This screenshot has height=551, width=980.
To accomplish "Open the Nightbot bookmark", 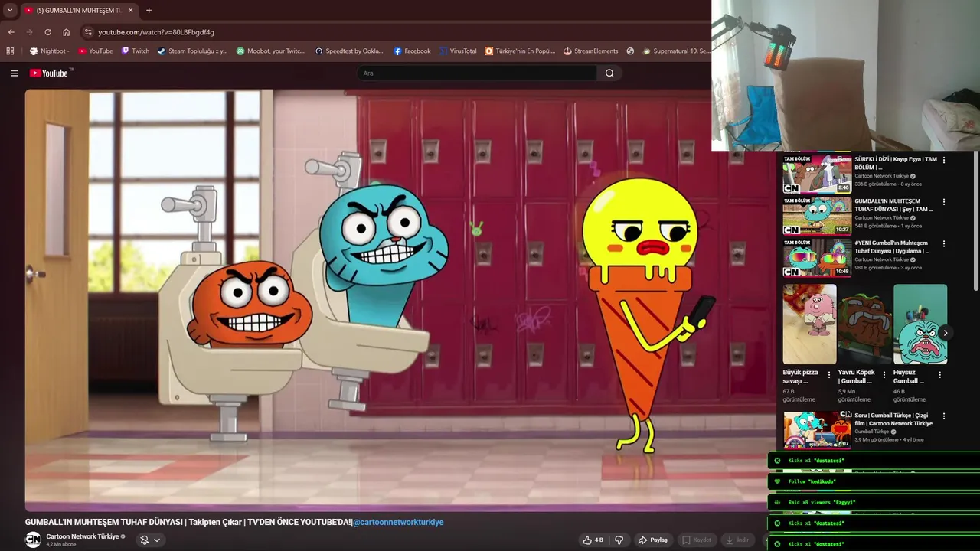I will pyautogui.click(x=49, y=51).
